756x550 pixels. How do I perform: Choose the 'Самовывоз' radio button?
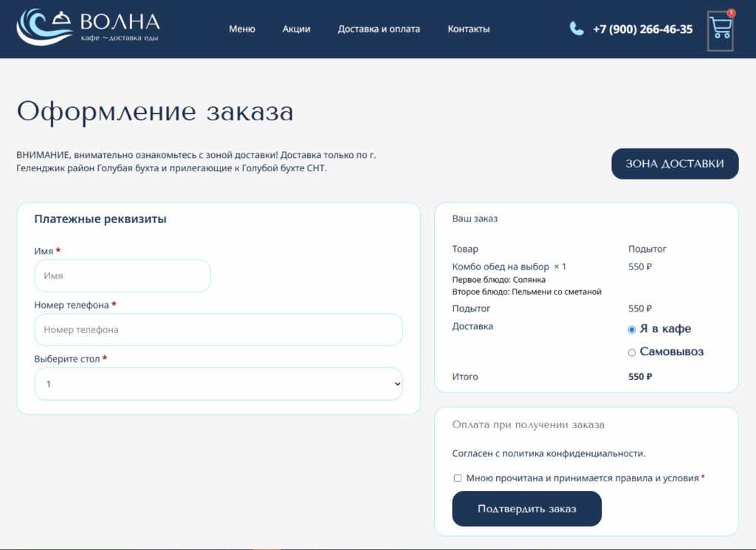coord(632,352)
